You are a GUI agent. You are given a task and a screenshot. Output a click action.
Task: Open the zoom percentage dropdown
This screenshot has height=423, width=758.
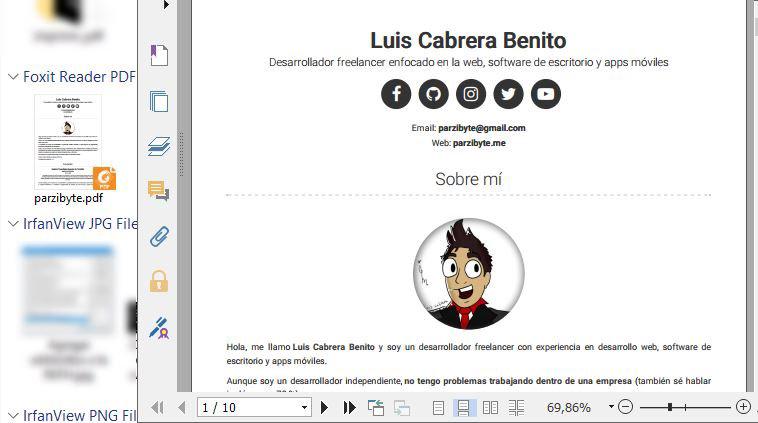coord(611,407)
